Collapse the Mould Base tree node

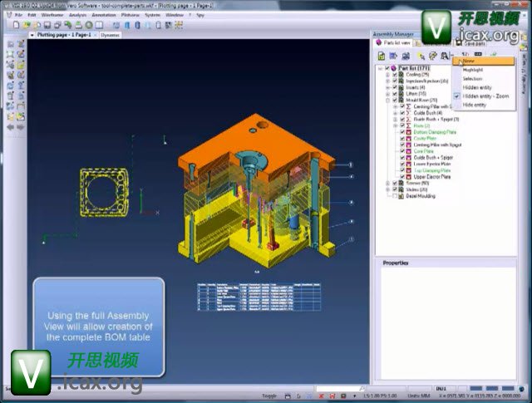[x=388, y=100]
